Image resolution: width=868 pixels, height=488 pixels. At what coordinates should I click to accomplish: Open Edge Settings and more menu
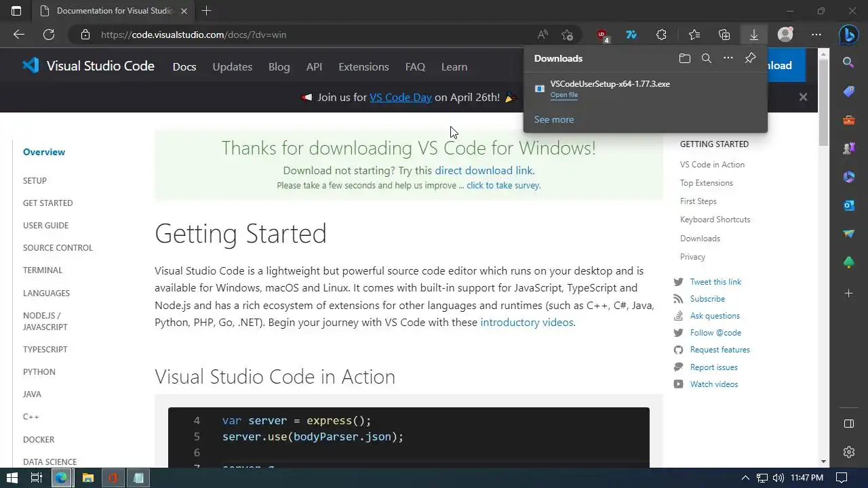click(816, 35)
